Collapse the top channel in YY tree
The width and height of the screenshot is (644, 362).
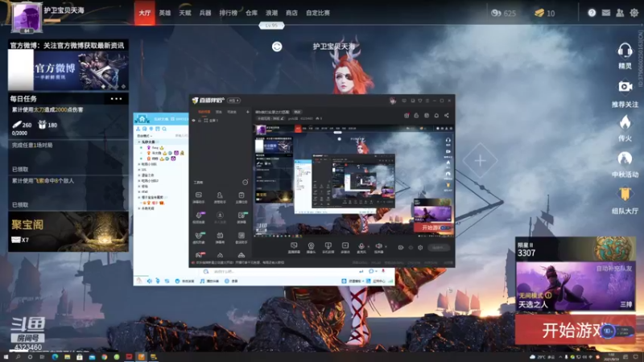coord(139,142)
